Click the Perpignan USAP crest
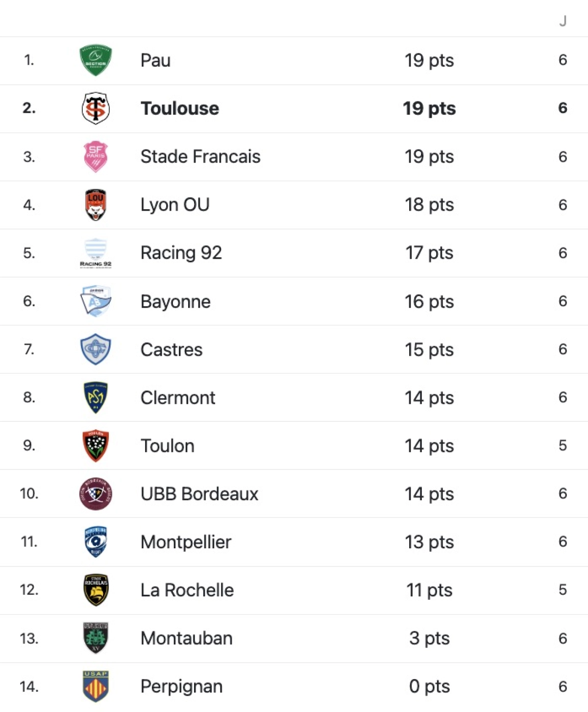 (96, 686)
